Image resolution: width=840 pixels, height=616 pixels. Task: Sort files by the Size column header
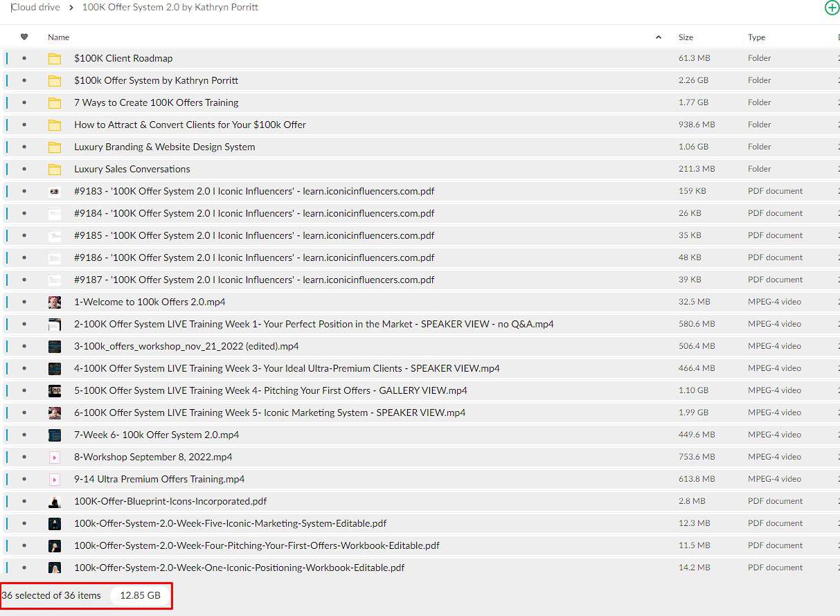(x=686, y=37)
